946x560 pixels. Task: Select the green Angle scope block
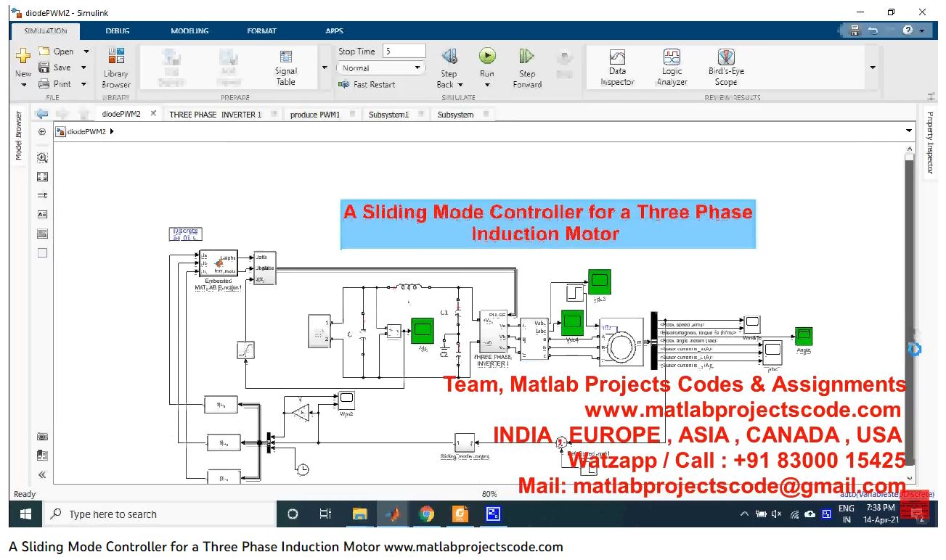tap(803, 337)
